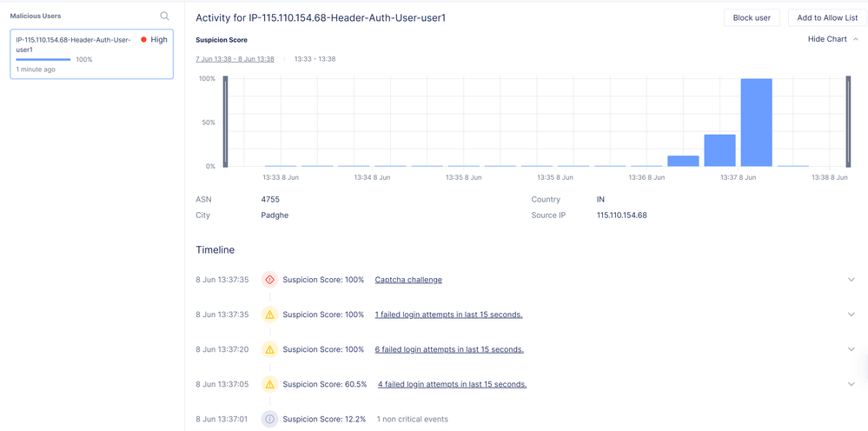Image resolution: width=868 pixels, height=431 pixels.
Task: Select the 7 Jun - 8 Jun date range
Action: [235, 59]
